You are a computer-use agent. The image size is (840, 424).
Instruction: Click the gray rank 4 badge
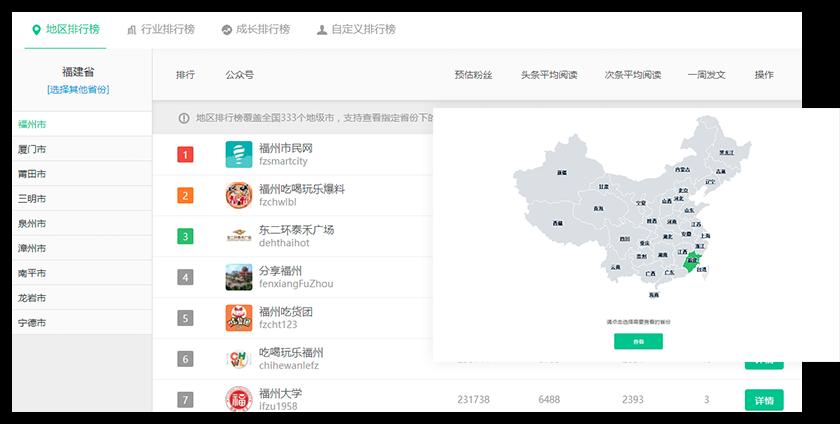(x=185, y=277)
